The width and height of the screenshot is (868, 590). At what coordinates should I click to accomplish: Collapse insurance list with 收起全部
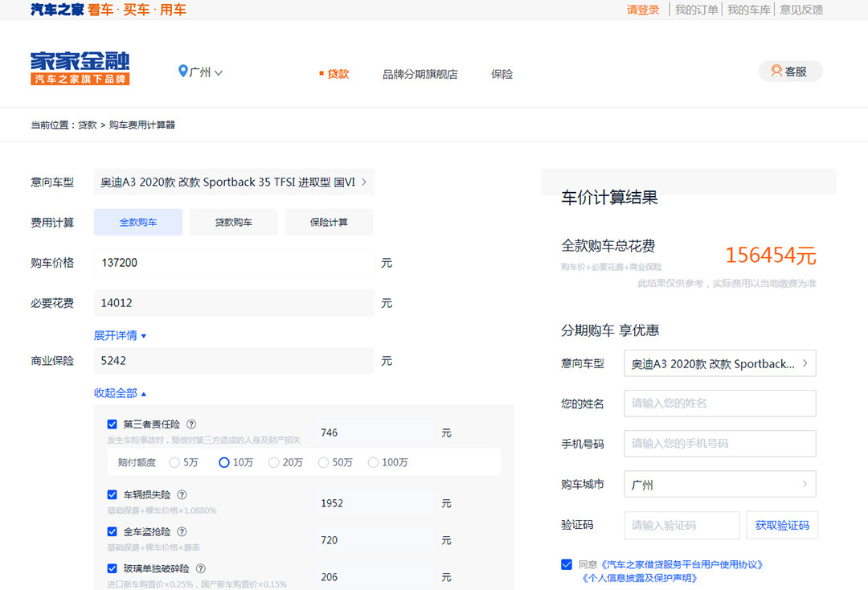point(120,393)
